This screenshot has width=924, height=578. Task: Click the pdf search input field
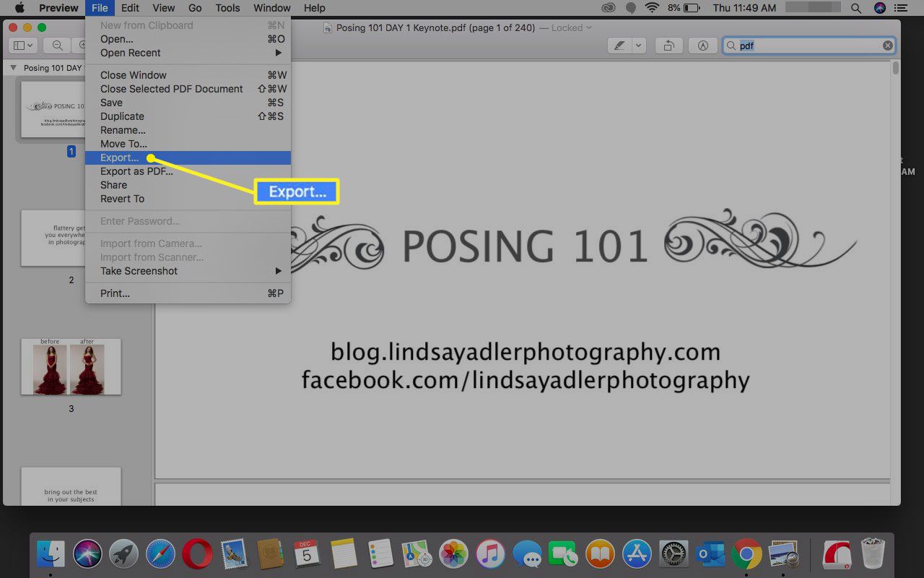[809, 46]
